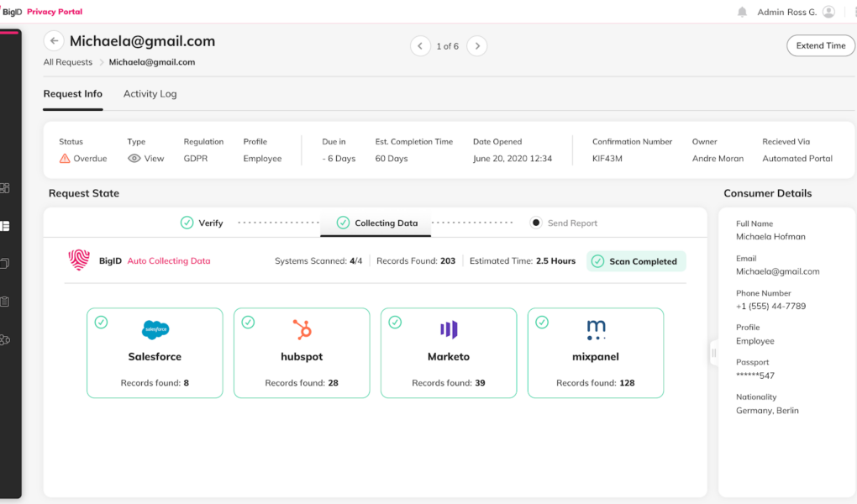Click 'Systems Scanned: 4/4' summary

318,260
